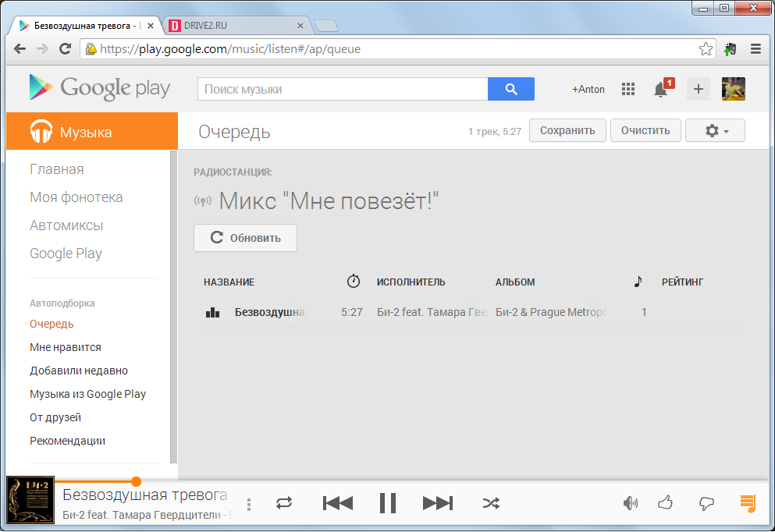This screenshot has height=532, width=775.
Task: Open the Chrome menu hamburger icon
Action: (755, 48)
